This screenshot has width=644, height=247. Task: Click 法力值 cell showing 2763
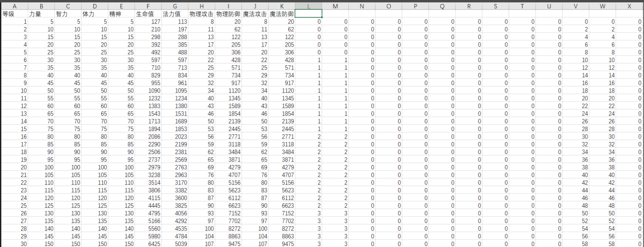175,167
